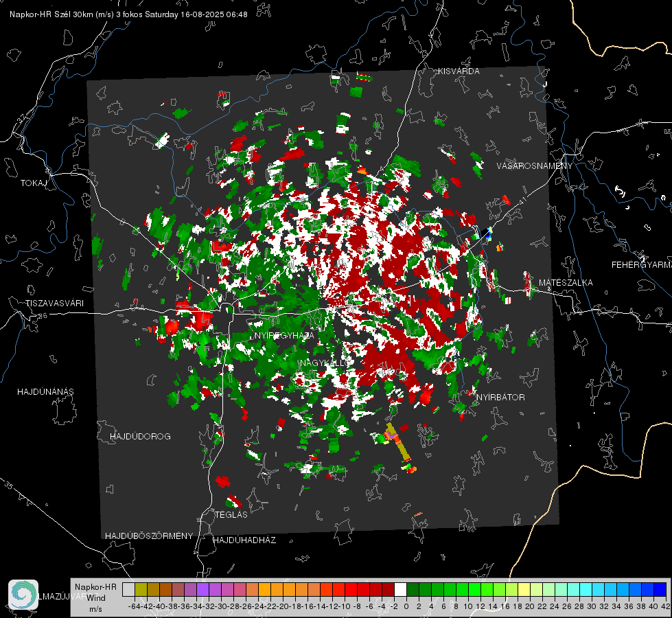672x618 pixels.
Task: Click the TOKAJ town label
Action: coord(34,183)
